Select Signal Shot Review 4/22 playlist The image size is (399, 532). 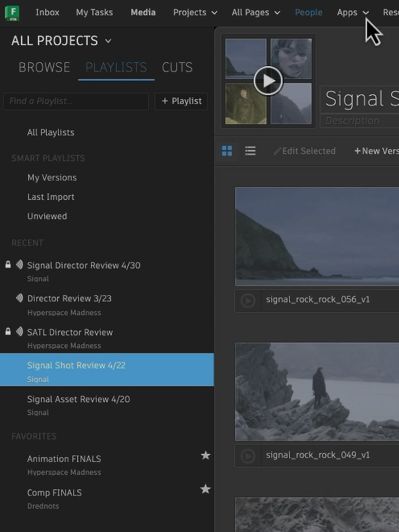(x=107, y=369)
